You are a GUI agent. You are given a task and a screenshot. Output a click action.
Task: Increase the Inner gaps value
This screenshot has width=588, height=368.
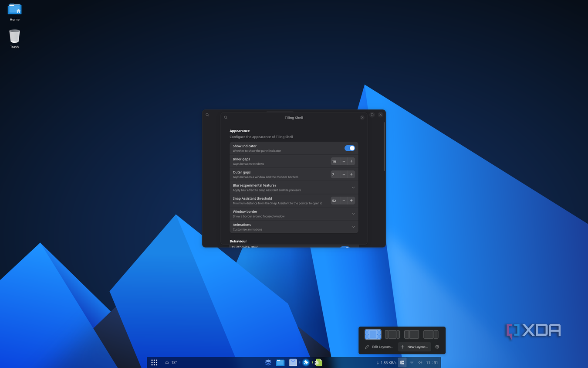pyautogui.click(x=351, y=161)
